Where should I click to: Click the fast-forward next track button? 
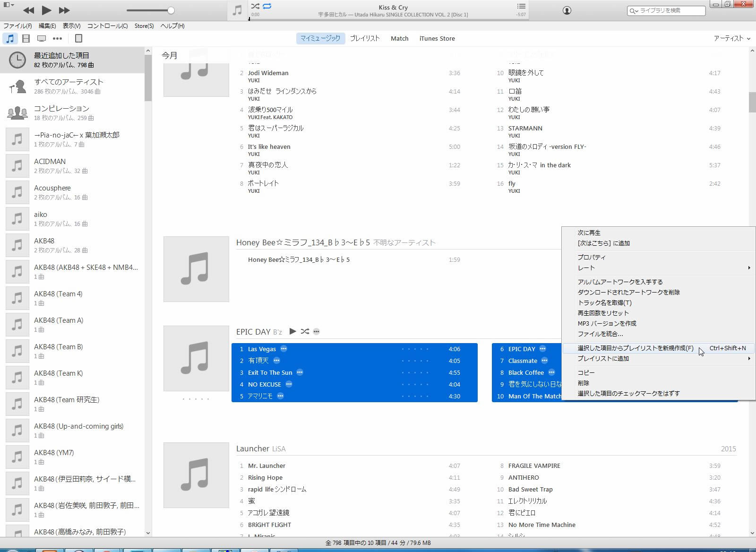tap(64, 10)
